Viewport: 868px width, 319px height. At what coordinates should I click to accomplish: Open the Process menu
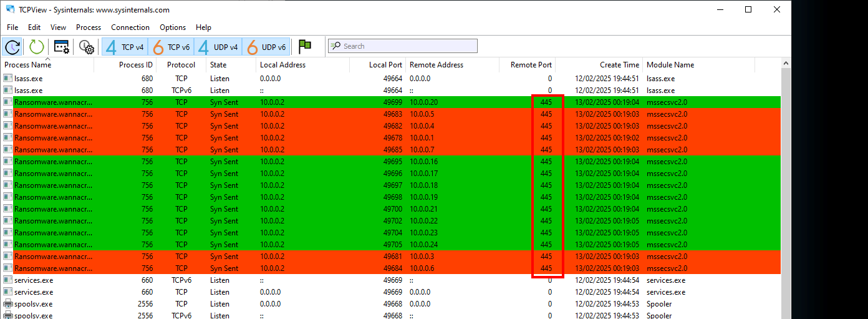89,27
